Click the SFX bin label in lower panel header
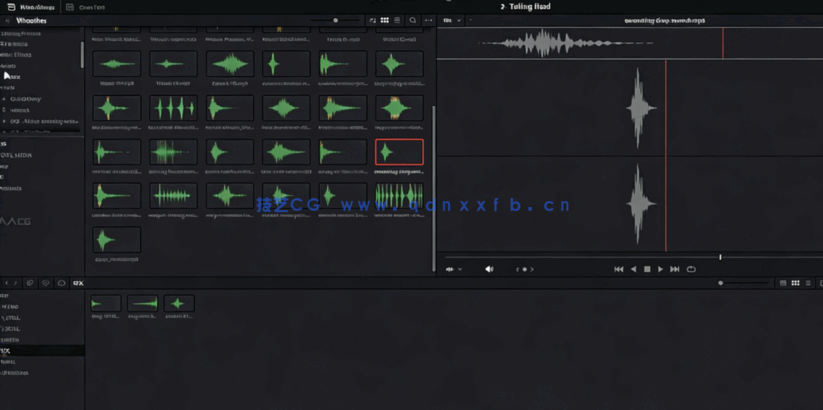The width and height of the screenshot is (823, 410). pyautogui.click(x=78, y=283)
